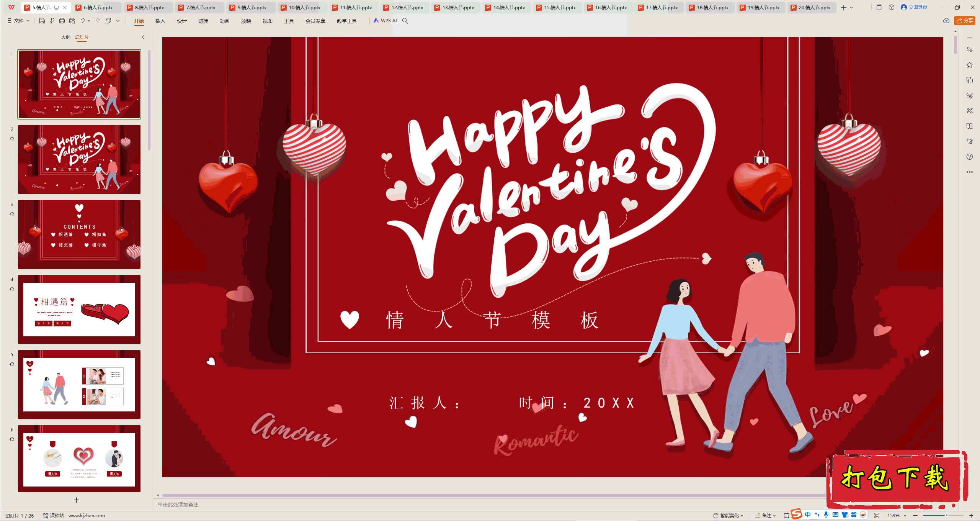The image size is (980, 521).
Task: Click the multi-window stack icon
Action: point(879,7)
